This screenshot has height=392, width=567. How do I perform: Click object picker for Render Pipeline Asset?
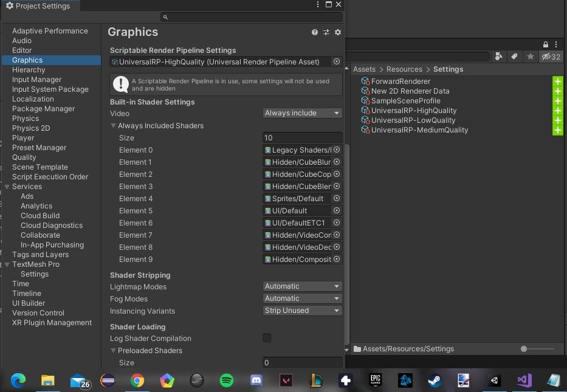[337, 61]
